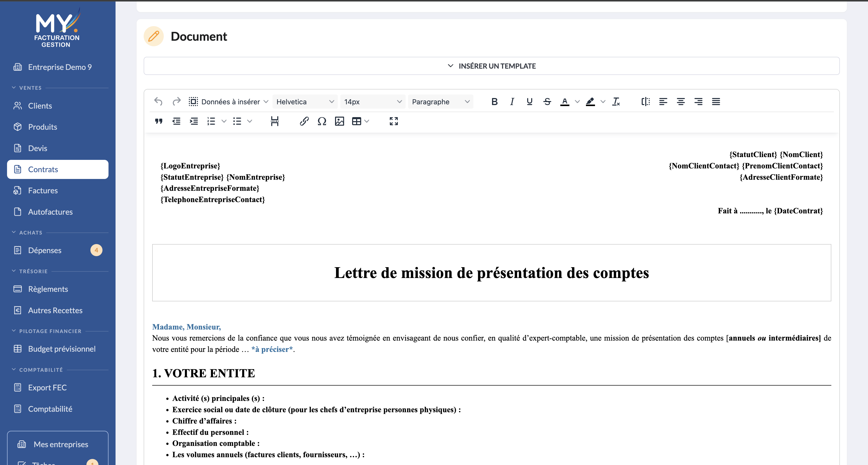Justify the text
The height and width of the screenshot is (465, 868).
716,102
